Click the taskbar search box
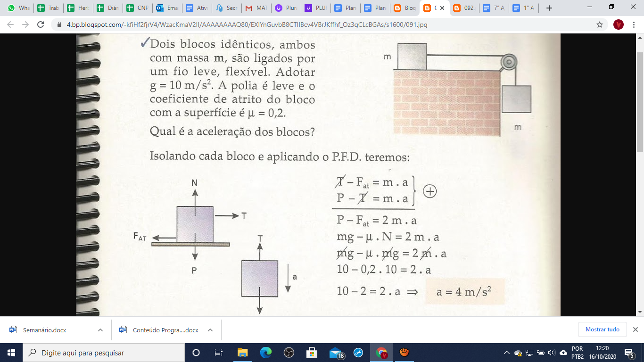The width and height of the screenshot is (644, 362). 104,353
